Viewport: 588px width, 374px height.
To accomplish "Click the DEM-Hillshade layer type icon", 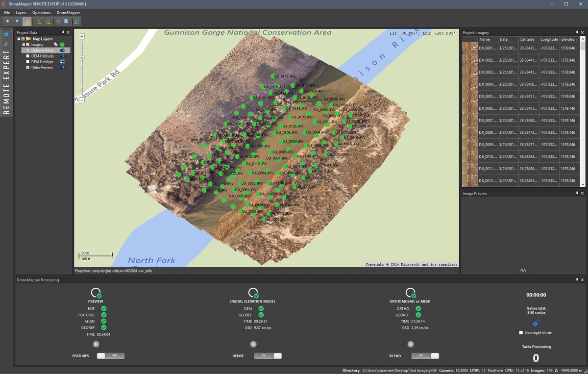I will tap(62, 56).
